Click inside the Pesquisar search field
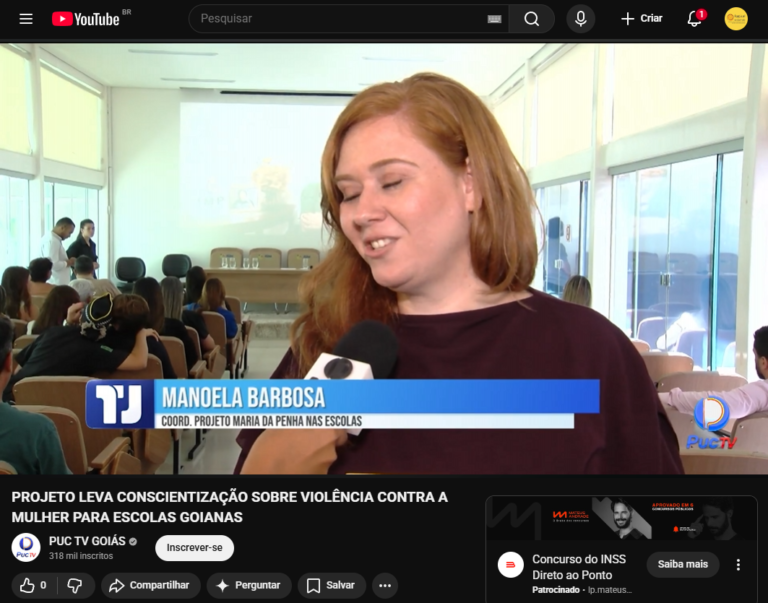The height and width of the screenshot is (603, 768). coord(335,19)
